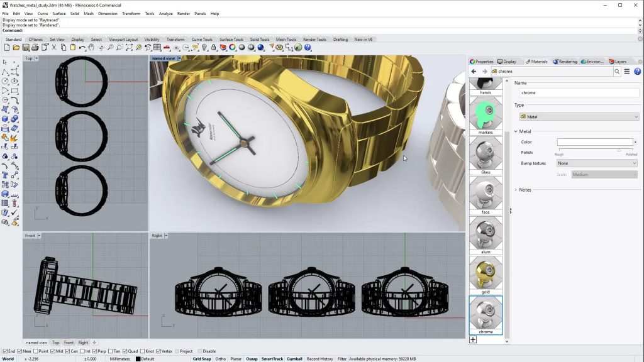Click the back arrow in materials panel
Screen dimensions: 644x362
(x=474, y=72)
